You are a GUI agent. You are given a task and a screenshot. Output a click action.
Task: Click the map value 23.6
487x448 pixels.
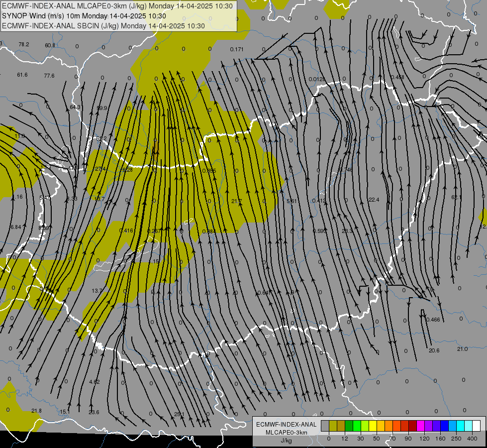tap(94, 412)
